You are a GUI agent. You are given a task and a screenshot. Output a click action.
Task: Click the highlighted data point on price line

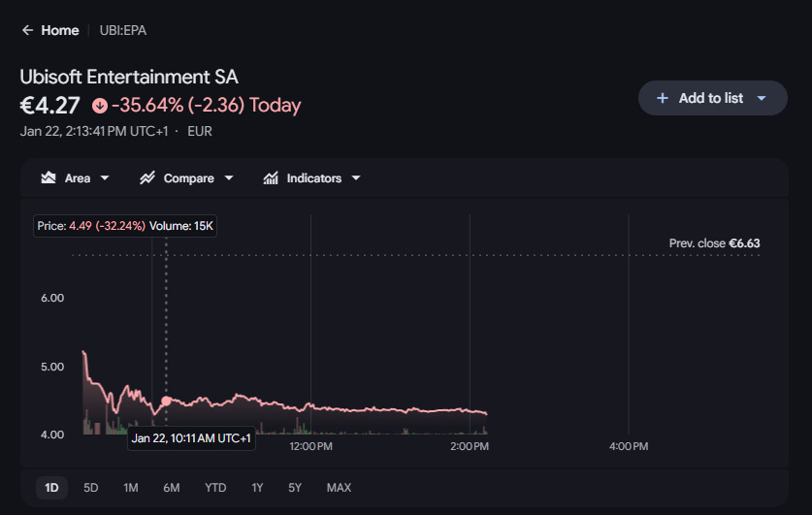point(166,401)
